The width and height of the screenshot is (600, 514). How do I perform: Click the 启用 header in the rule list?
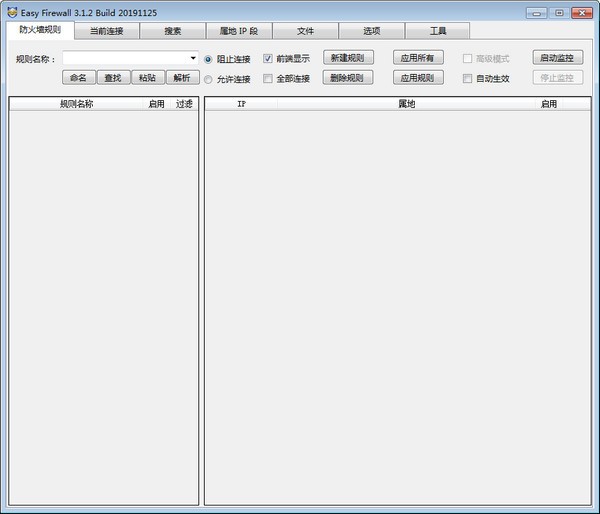tap(157, 104)
